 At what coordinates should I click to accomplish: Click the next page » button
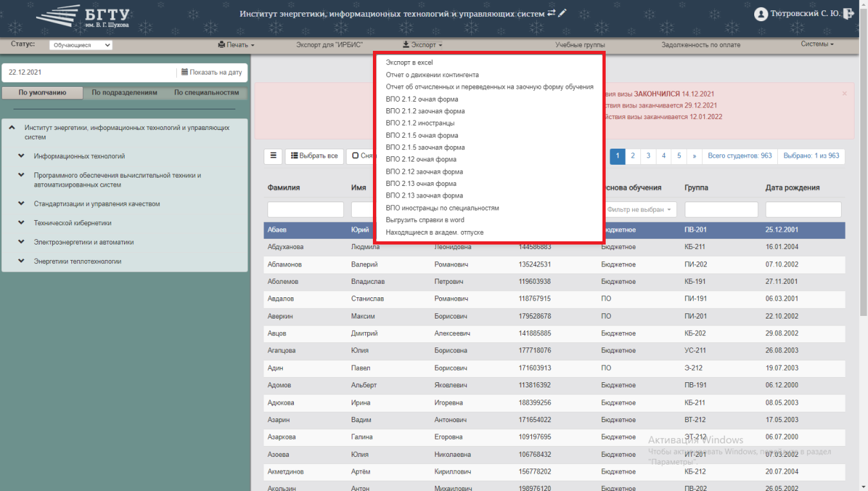click(694, 156)
